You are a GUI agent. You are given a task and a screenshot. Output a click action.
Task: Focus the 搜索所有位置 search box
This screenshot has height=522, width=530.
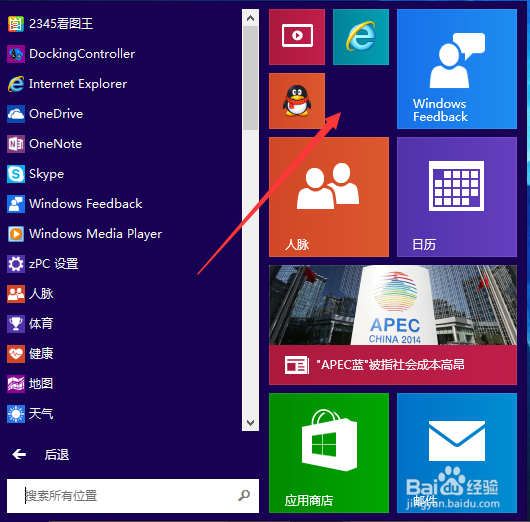pyautogui.click(x=133, y=496)
